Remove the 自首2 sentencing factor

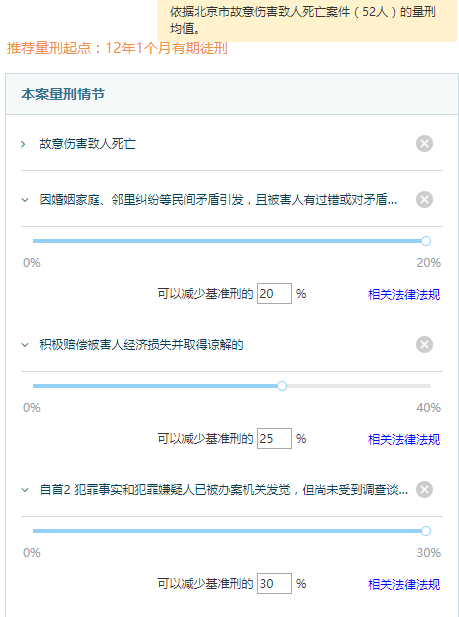[424, 490]
